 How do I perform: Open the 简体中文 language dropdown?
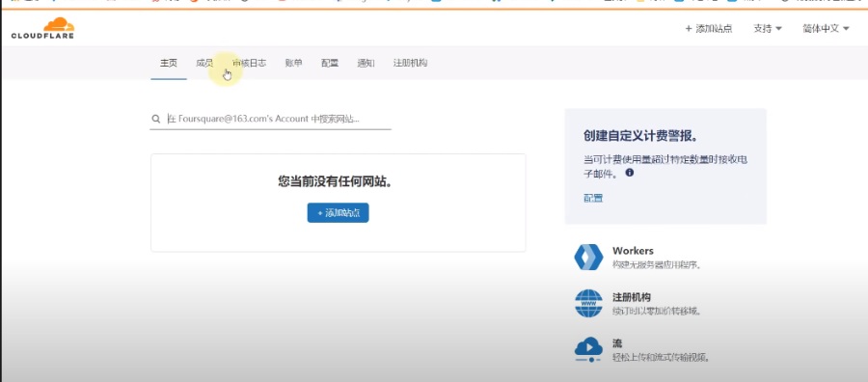(826, 29)
